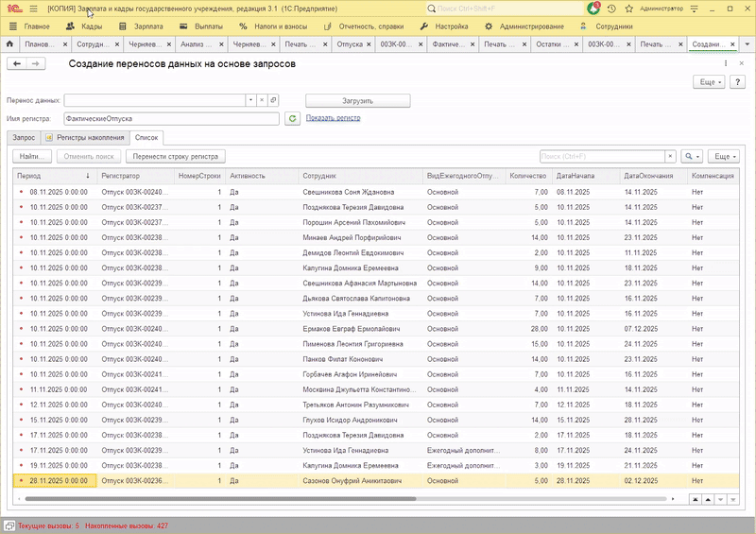Click the Найти... button
Screen dimensions: 756x534
32,156
